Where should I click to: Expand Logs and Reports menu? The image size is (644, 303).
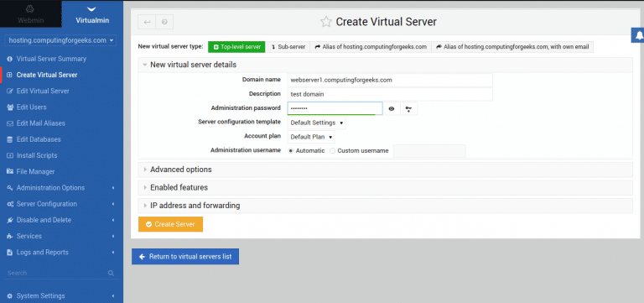tap(60, 253)
